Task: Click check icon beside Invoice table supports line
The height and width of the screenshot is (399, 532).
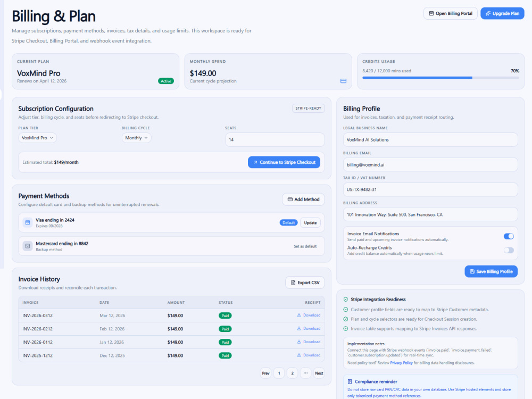Action: (x=346, y=328)
